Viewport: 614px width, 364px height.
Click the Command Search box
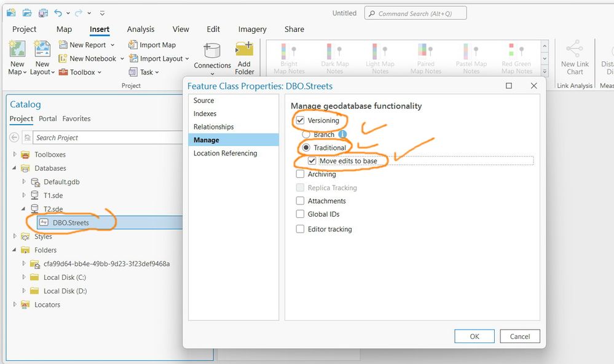[415, 14]
